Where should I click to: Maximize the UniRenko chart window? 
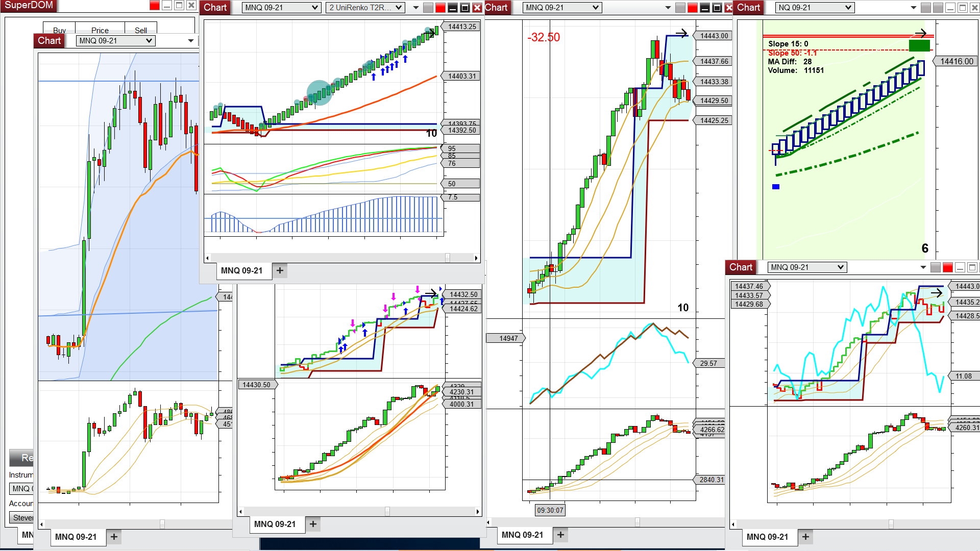pos(465,8)
